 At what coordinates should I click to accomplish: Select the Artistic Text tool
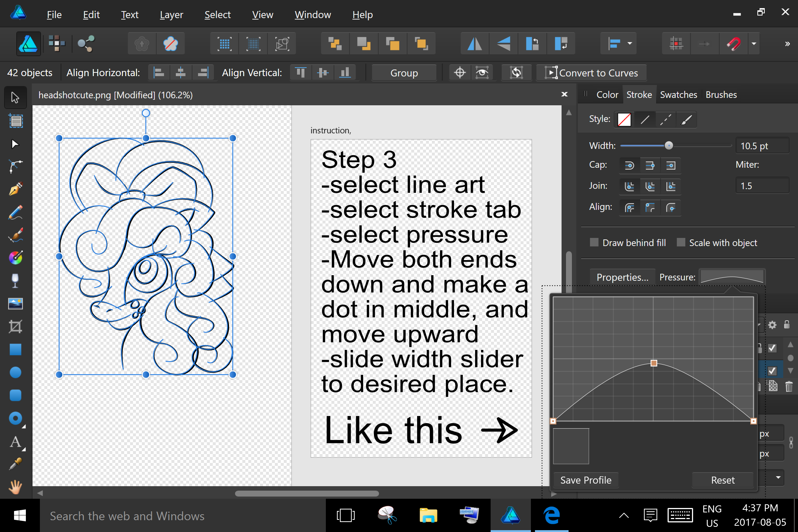[15, 442]
